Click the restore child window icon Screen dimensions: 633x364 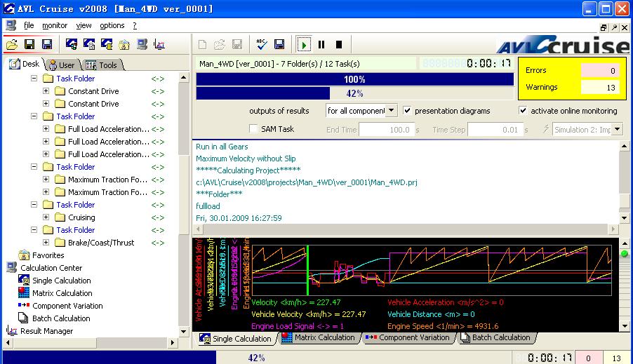coord(604,27)
